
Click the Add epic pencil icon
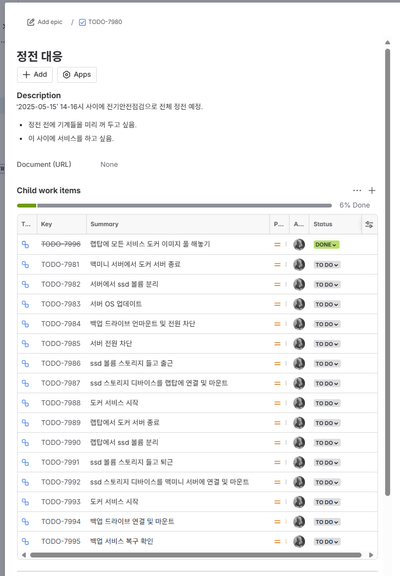[30, 22]
